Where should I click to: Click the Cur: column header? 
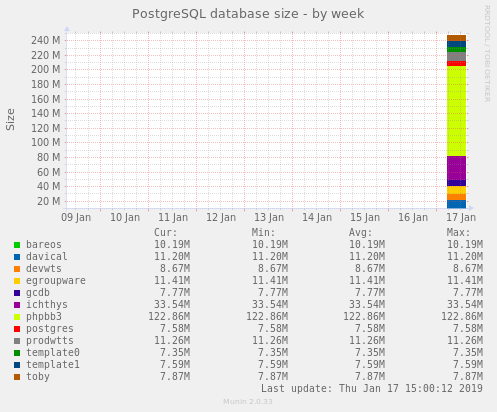(x=166, y=232)
